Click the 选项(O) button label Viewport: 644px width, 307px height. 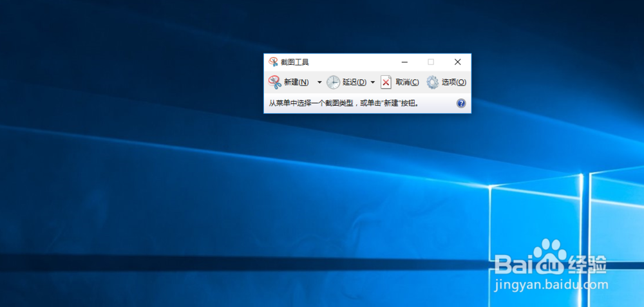click(x=454, y=82)
